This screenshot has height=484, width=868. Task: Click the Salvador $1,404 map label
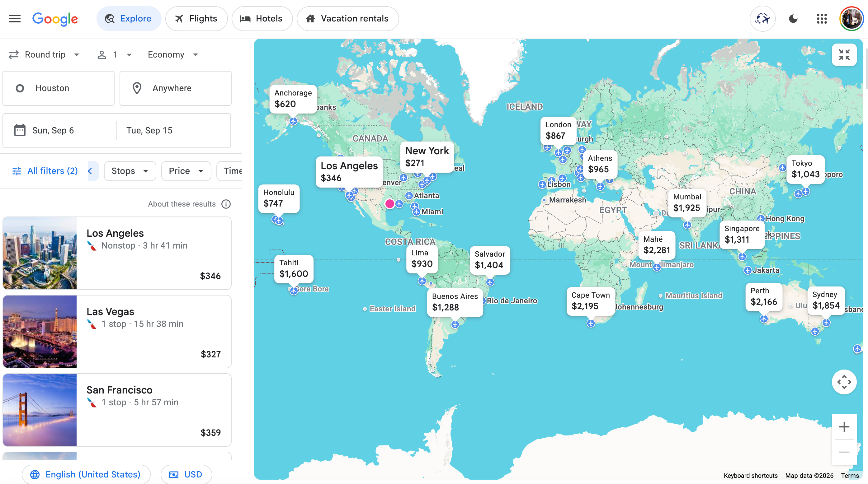coord(490,260)
